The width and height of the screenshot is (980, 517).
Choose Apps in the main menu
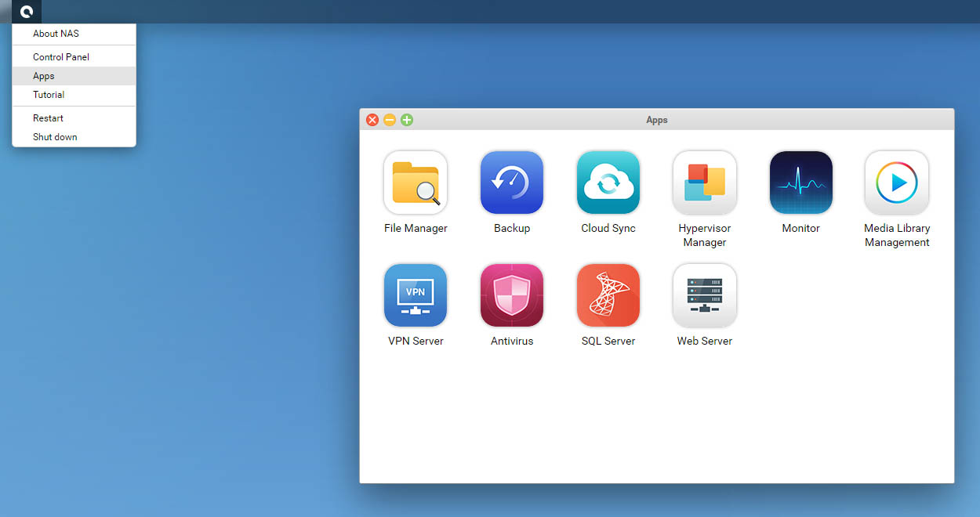(x=44, y=76)
